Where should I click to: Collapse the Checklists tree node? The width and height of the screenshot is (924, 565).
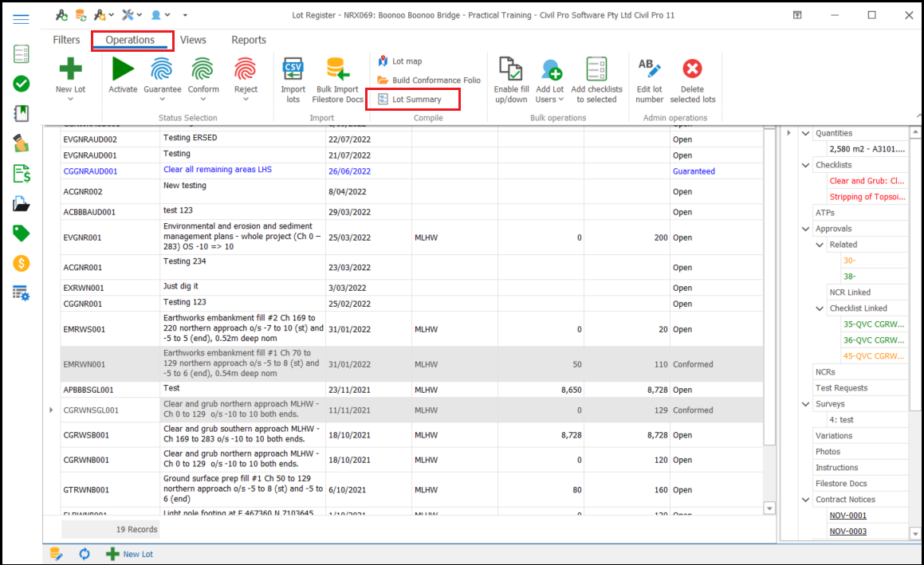[805, 165]
